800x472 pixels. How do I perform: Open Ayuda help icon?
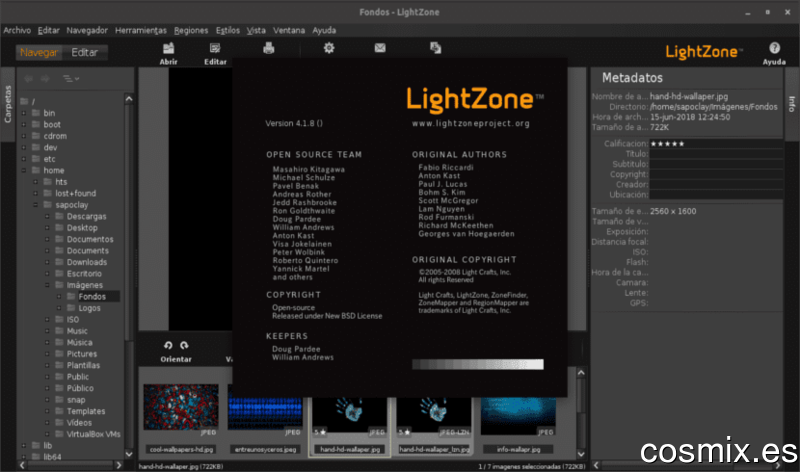pyautogui.click(x=774, y=48)
